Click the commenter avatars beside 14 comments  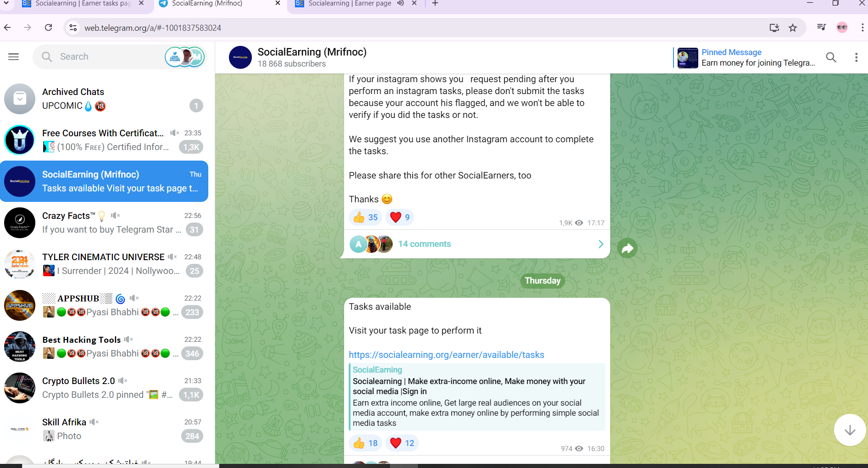(371, 244)
